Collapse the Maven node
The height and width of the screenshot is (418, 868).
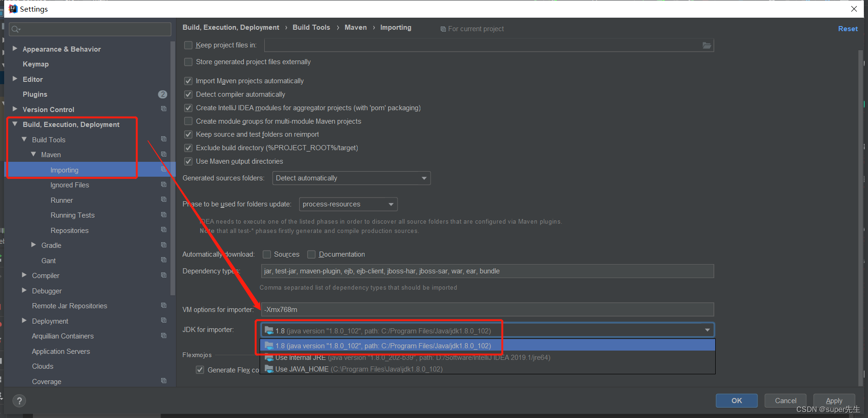coord(33,154)
